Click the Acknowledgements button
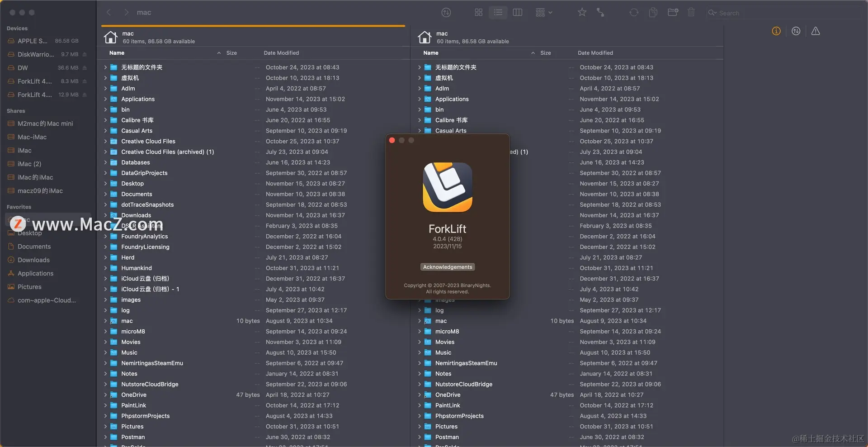The width and height of the screenshot is (868, 447). coord(448,267)
